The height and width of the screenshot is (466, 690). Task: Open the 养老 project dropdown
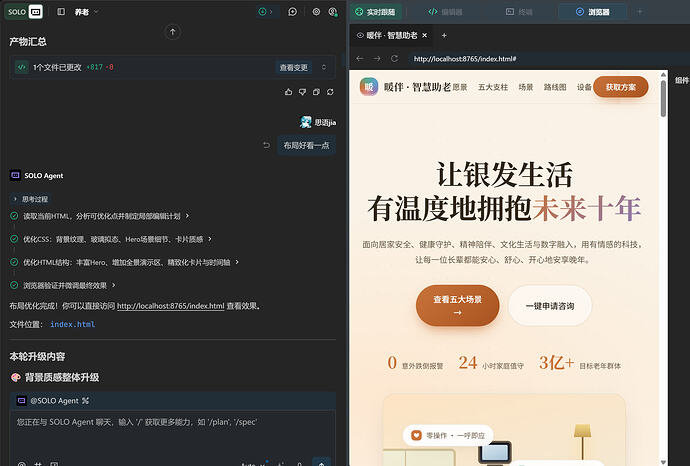(x=86, y=12)
